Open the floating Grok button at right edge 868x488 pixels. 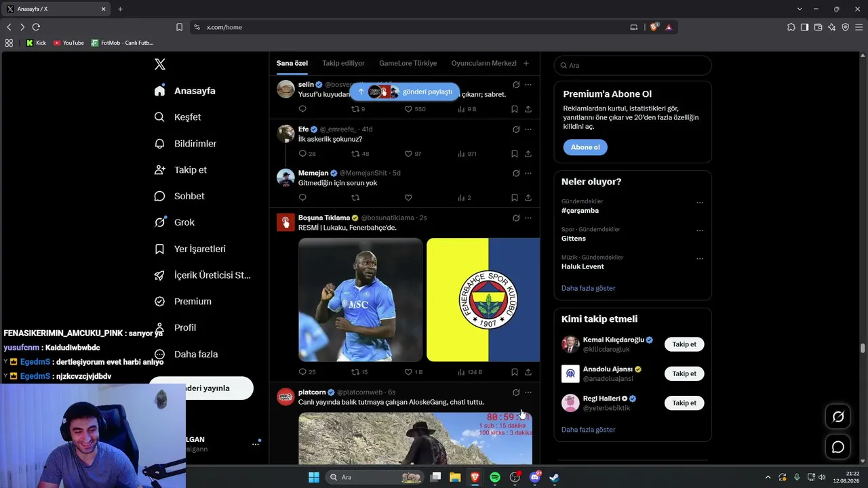(838, 417)
